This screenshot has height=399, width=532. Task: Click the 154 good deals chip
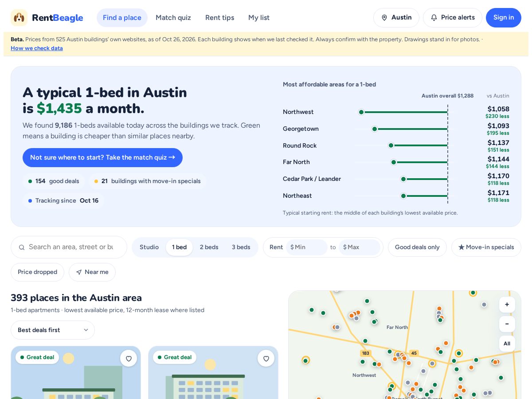54,181
